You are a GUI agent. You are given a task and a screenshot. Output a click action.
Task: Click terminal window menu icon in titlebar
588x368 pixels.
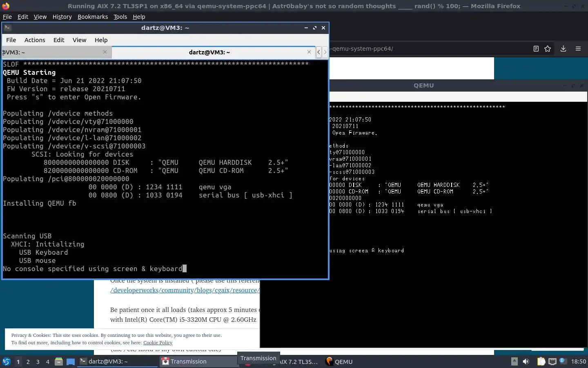8,28
